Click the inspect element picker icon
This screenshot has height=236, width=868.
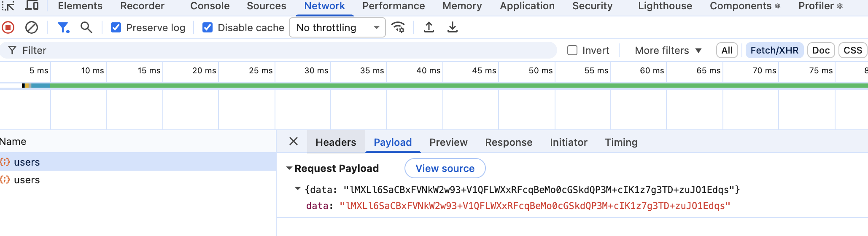(8, 5)
